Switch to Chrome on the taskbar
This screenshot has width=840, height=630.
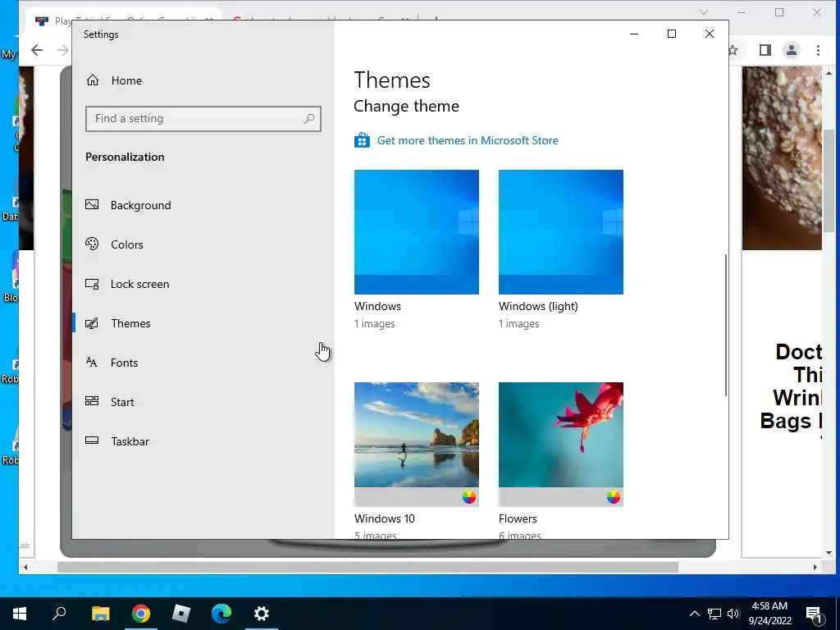pos(141,614)
